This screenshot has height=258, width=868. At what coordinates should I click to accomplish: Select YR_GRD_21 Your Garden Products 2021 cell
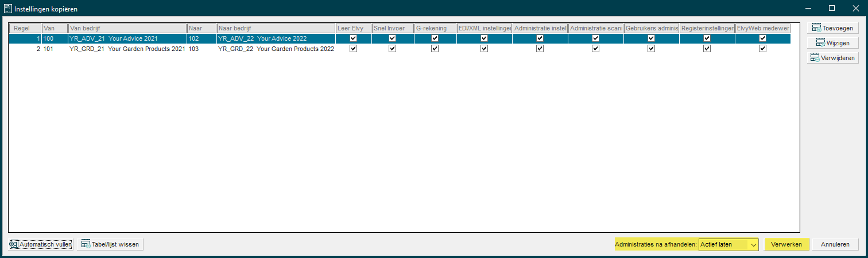[127, 49]
